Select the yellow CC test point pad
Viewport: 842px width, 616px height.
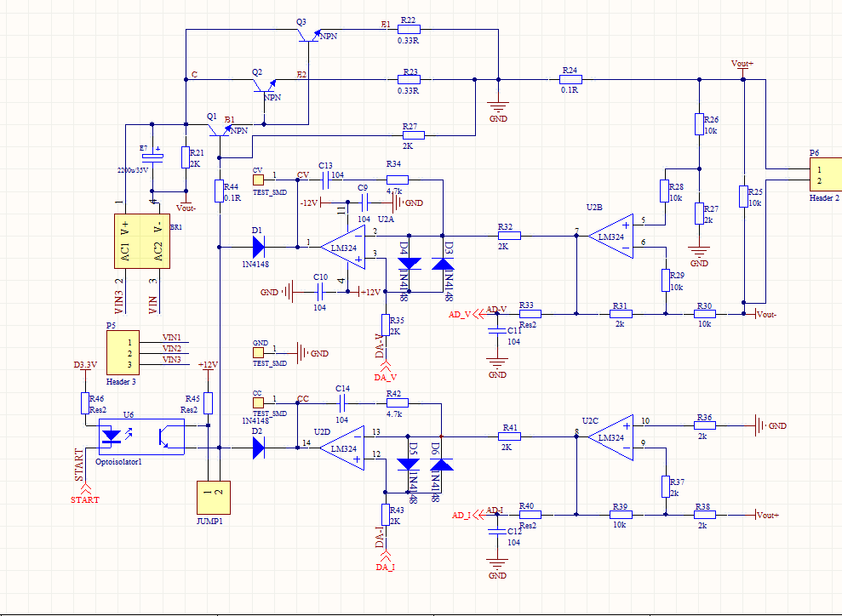click(x=258, y=402)
